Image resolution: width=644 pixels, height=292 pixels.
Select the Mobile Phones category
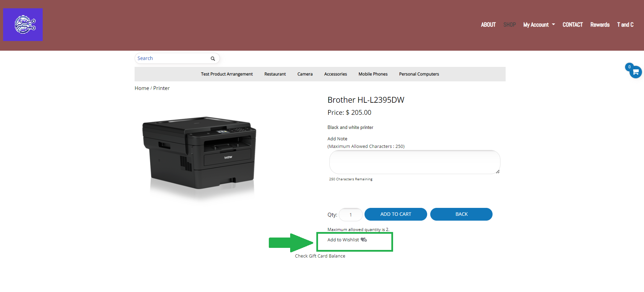pyautogui.click(x=373, y=74)
